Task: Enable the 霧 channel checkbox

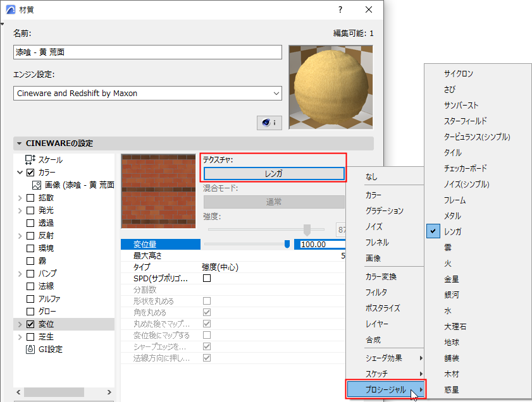Action: (30, 260)
